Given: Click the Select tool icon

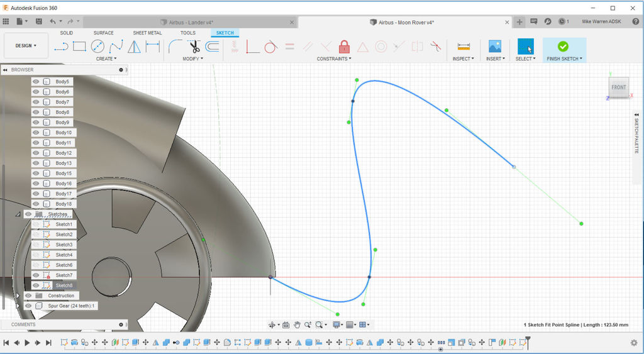Looking at the screenshot, I should pyautogui.click(x=525, y=47).
